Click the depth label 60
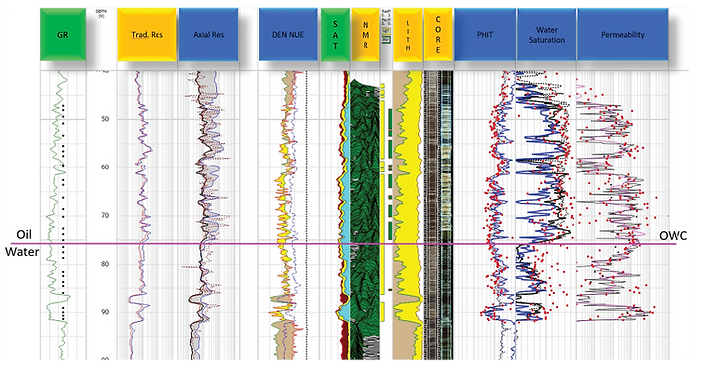This screenshot has width=706, height=374. pos(104,167)
